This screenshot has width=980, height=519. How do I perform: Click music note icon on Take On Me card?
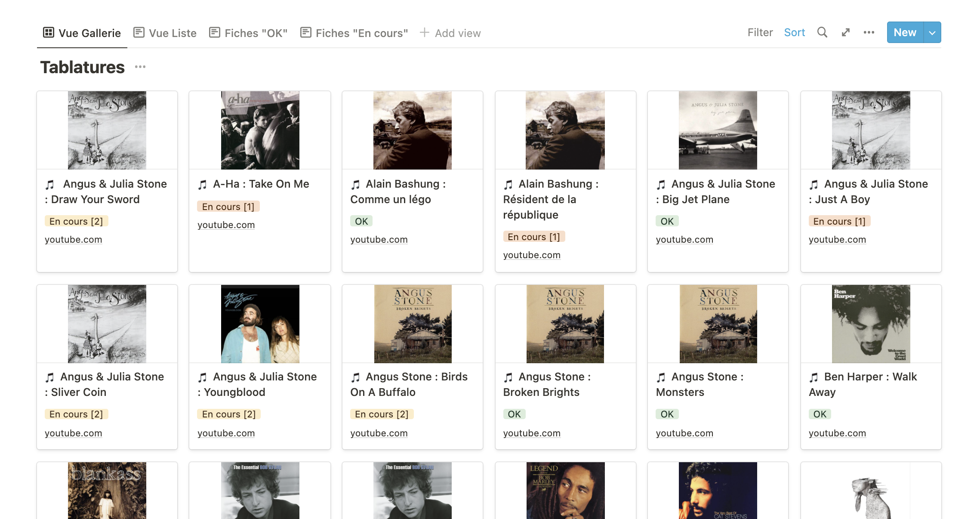click(203, 185)
